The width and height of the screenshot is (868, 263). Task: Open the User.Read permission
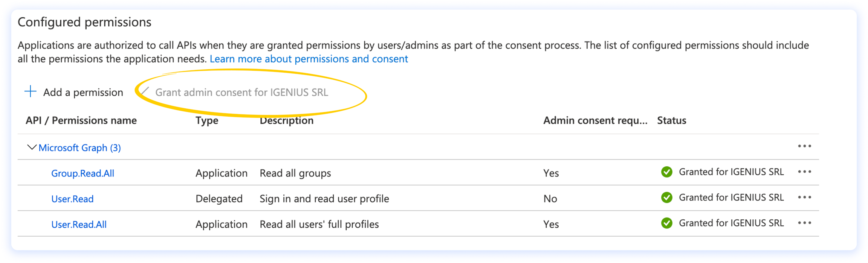[x=72, y=199]
